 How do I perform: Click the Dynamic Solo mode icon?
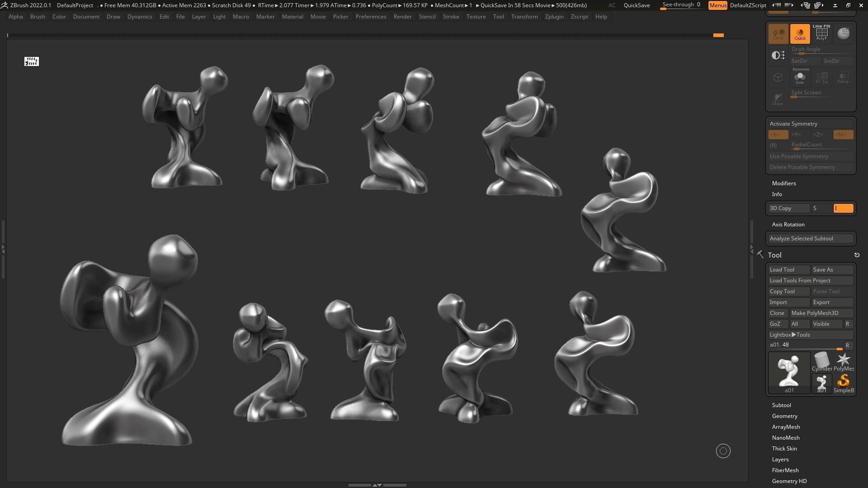click(x=800, y=77)
